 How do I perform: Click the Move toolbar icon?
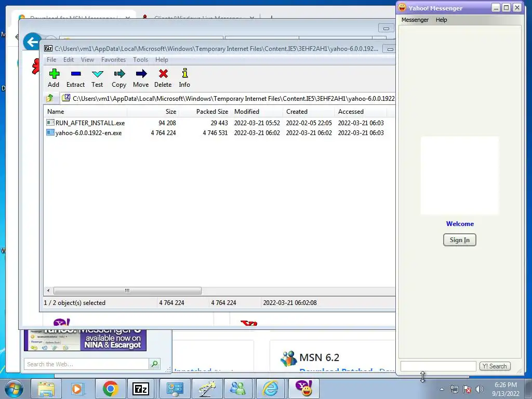tap(141, 78)
